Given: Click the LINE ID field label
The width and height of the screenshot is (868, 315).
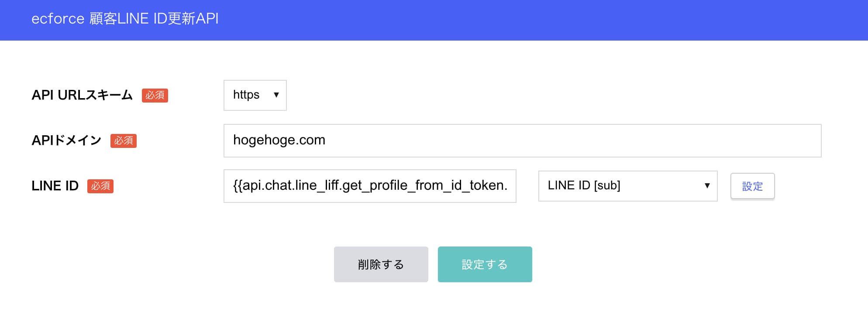Looking at the screenshot, I should pyautogui.click(x=55, y=186).
